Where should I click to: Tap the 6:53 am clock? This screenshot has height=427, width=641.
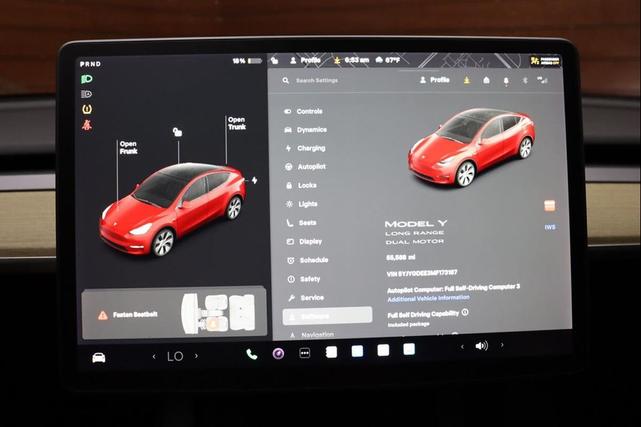[x=357, y=60]
